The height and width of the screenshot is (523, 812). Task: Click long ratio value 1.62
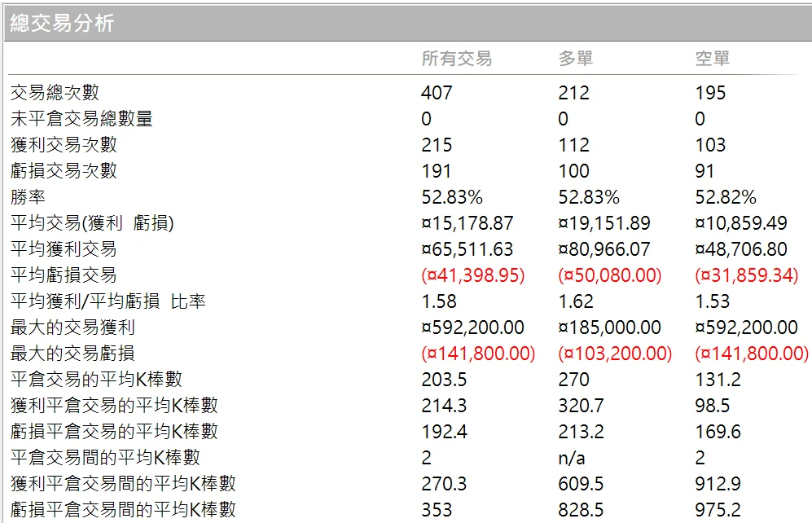[x=576, y=302]
